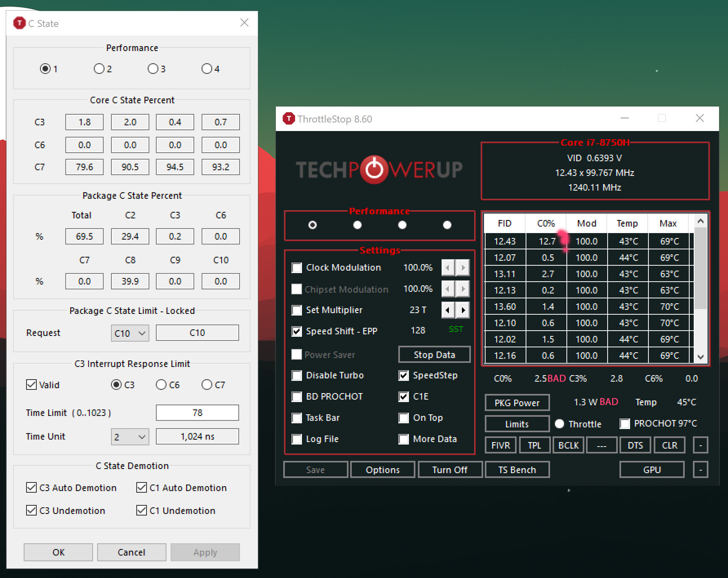Launch TS Bench
The image size is (728, 578).
(x=517, y=469)
